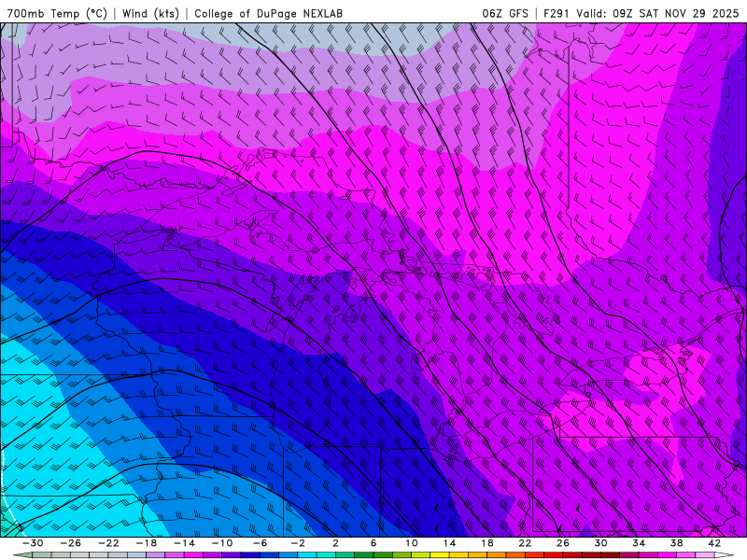Click the "06Z GFS" model run label
Viewport: 747px width, 560px height.
[505, 14]
